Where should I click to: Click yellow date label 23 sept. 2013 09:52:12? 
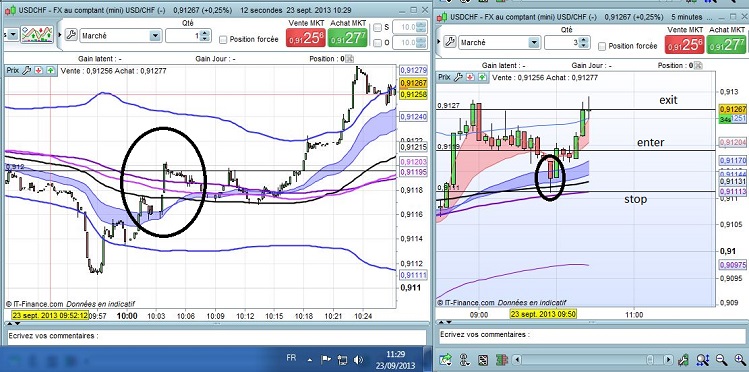tap(50, 316)
